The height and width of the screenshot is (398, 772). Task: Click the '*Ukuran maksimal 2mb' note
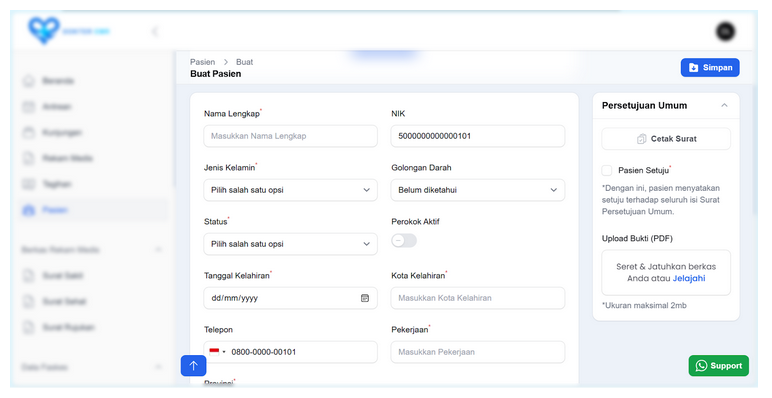(644, 305)
